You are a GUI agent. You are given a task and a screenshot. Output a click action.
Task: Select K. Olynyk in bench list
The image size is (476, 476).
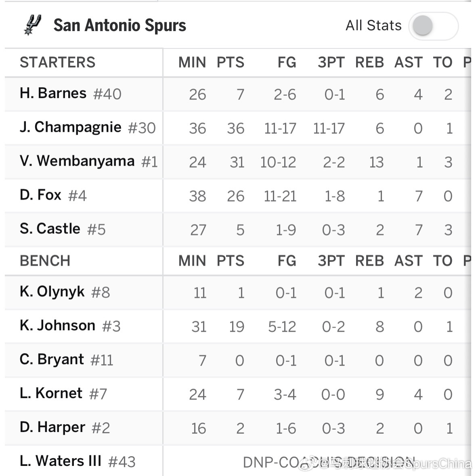point(52,292)
